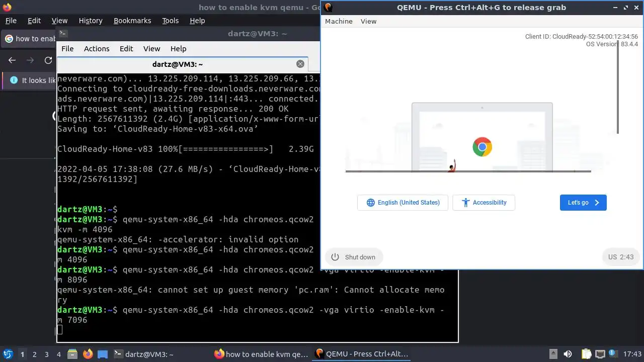
Task: Click Let's go in ChromeOS setup
Action: [583, 203]
